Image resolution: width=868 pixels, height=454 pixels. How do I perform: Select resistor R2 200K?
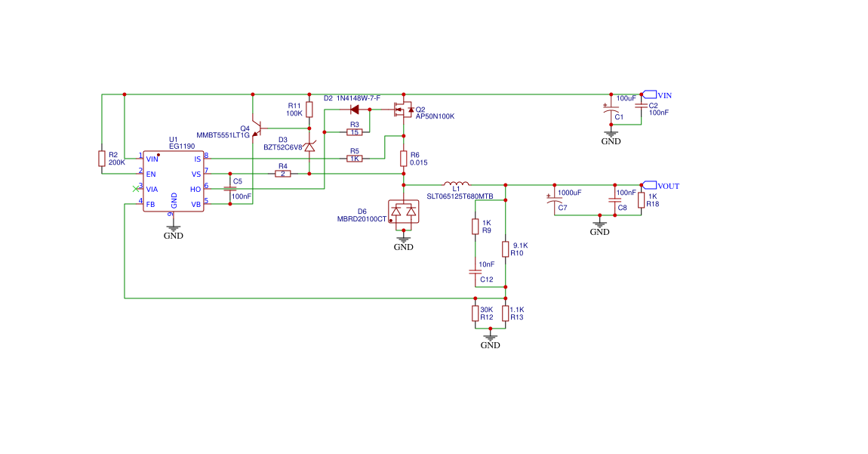[x=100, y=159]
